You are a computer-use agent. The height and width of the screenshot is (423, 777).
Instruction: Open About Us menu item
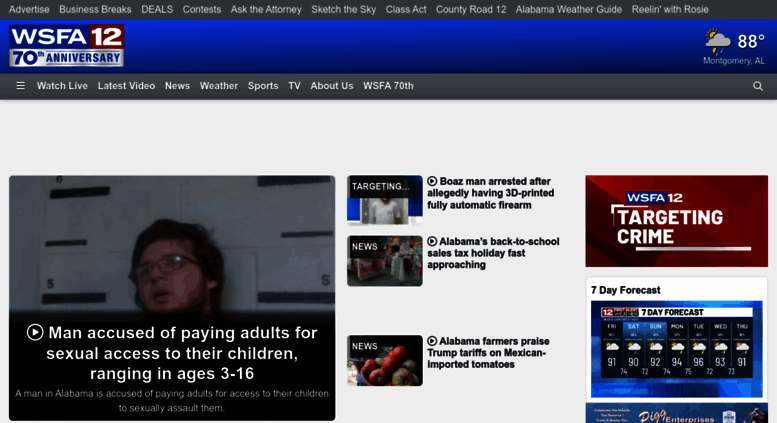click(332, 86)
